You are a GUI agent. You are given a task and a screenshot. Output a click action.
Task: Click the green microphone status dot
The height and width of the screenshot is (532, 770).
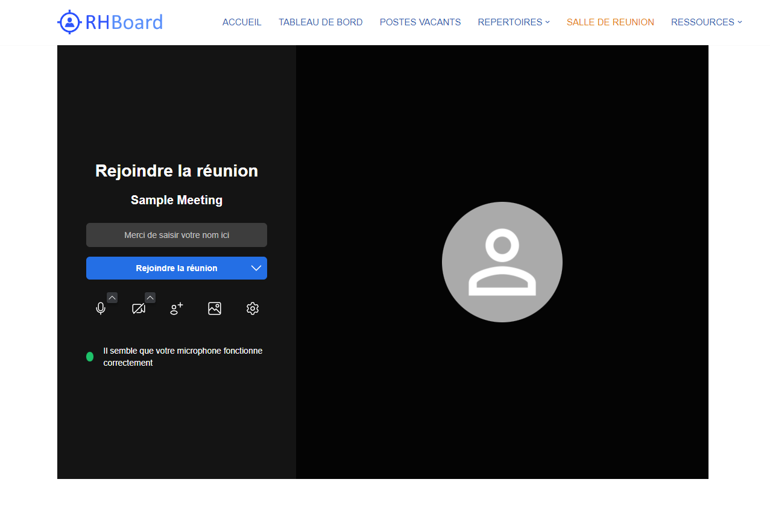[90, 357]
